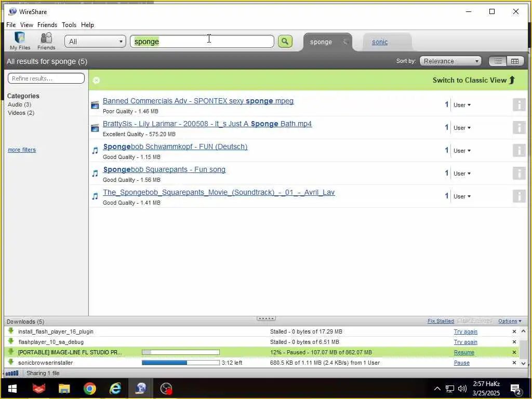Switch to the sonic search tab

tap(379, 42)
